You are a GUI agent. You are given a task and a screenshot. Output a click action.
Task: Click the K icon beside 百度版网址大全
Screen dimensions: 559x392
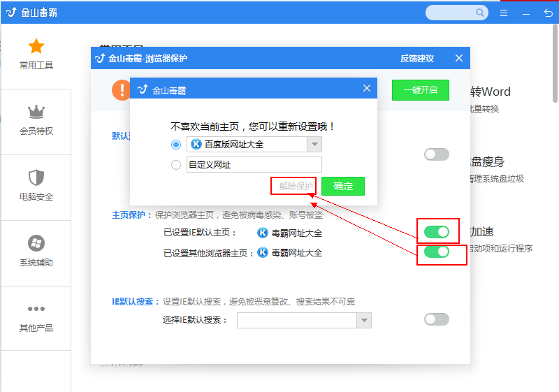point(196,145)
